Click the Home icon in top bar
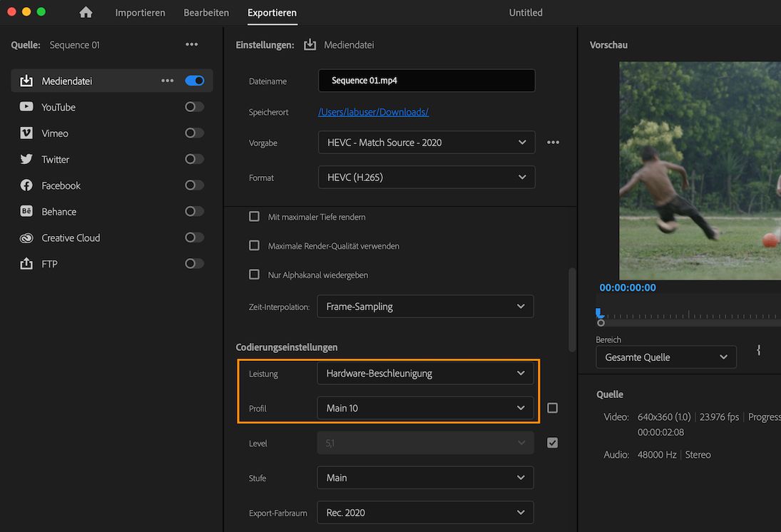Image resolution: width=781 pixels, height=532 pixels. point(86,13)
